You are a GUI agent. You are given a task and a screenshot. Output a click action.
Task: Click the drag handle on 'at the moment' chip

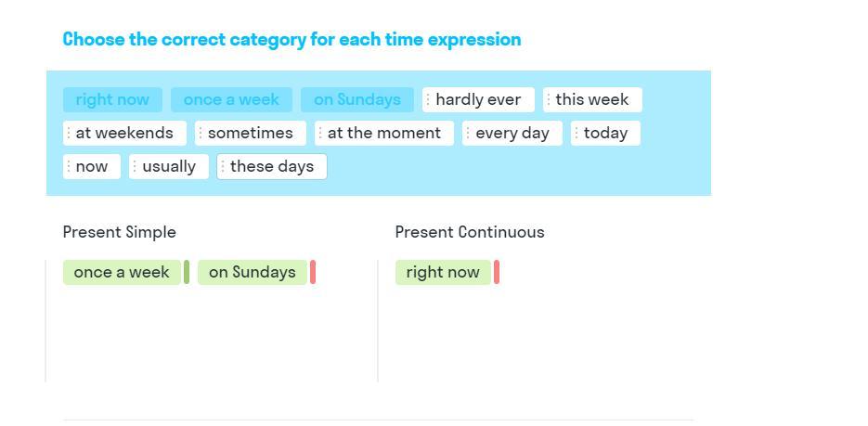(x=320, y=133)
